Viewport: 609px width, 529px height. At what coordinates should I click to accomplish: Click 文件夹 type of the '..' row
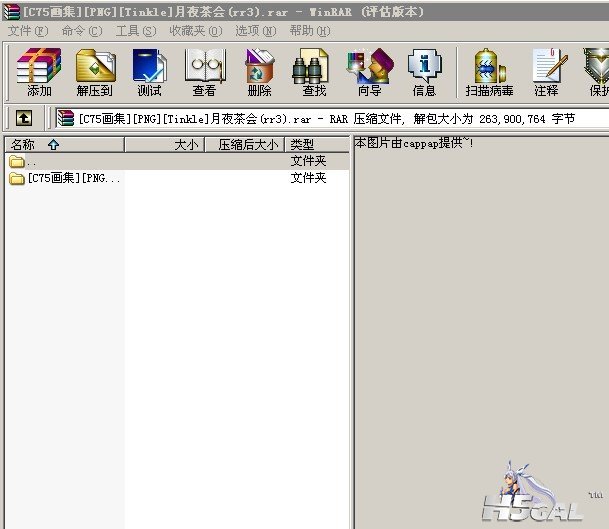point(308,161)
